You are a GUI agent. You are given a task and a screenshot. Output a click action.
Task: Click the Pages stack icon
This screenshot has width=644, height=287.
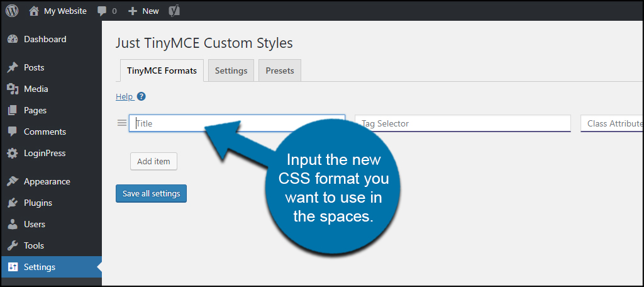point(13,110)
